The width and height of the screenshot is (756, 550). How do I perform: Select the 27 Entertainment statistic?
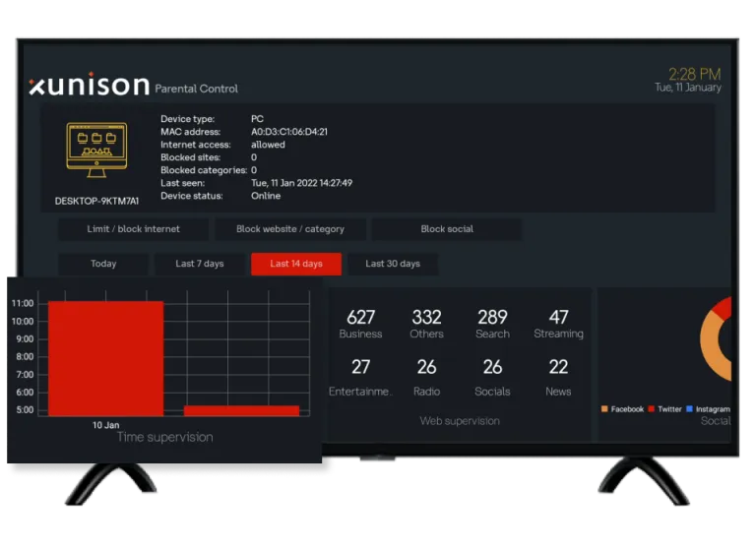pos(360,378)
